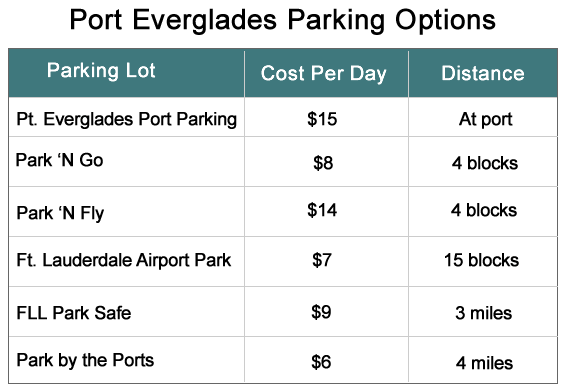Click Park 'N Fly's 4 blocks distance
Screen dimensions: 562x390
click(484, 210)
